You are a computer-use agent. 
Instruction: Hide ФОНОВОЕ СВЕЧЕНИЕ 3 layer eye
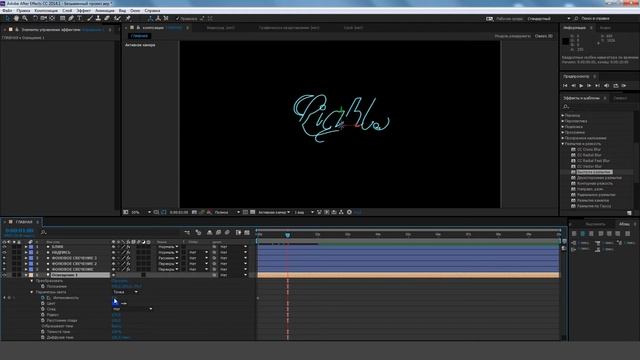[x=4, y=258]
